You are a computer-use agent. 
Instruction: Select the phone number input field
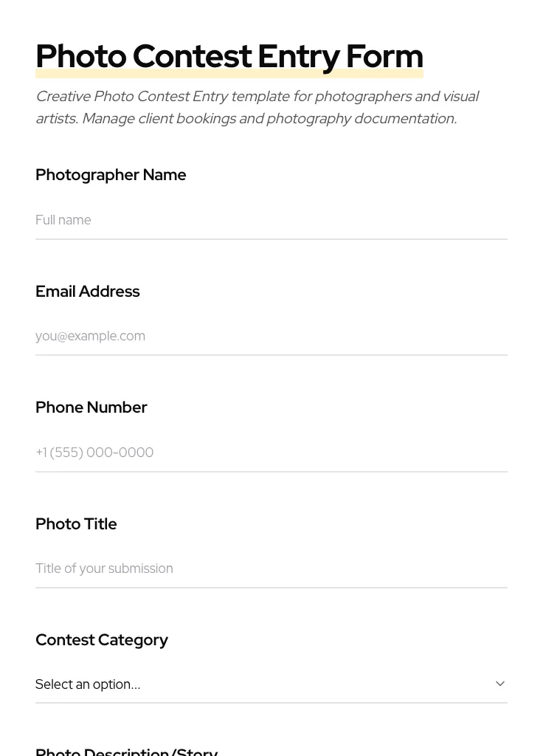coord(271,452)
